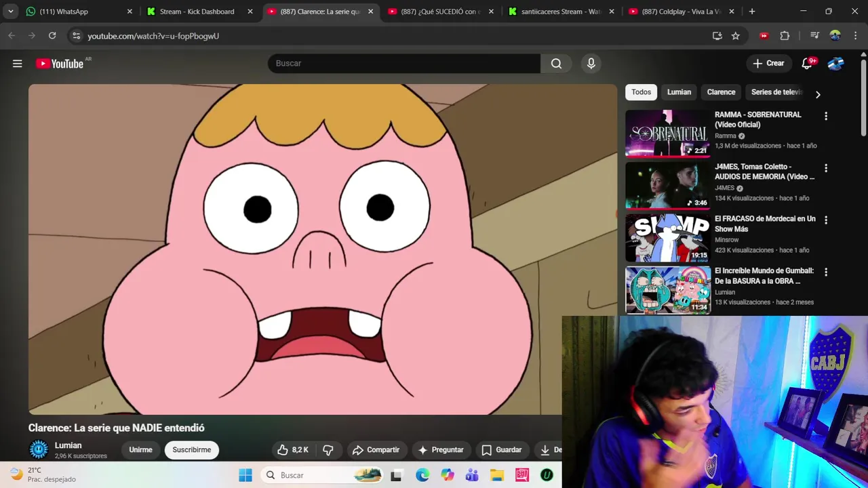Click the Preguntar button

(x=441, y=449)
